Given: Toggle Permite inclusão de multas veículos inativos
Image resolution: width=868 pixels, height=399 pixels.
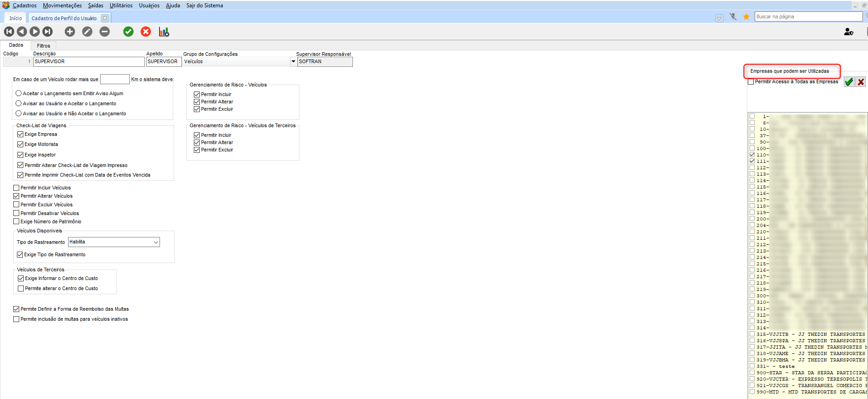Looking at the screenshot, I should click(x=16, y=319).
